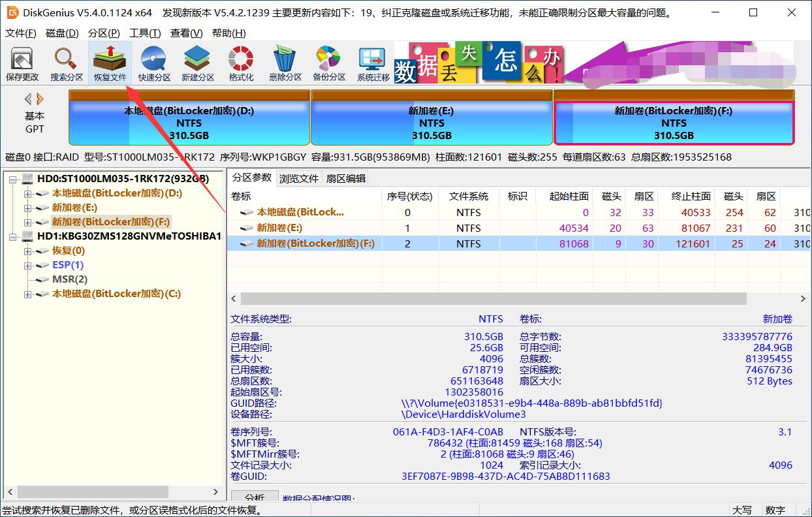Image resolution: width=812 pixels, height=517 pixels.
Task: Launch the 恢复文件 file recovery tool
Action: (x=110, y=64)
